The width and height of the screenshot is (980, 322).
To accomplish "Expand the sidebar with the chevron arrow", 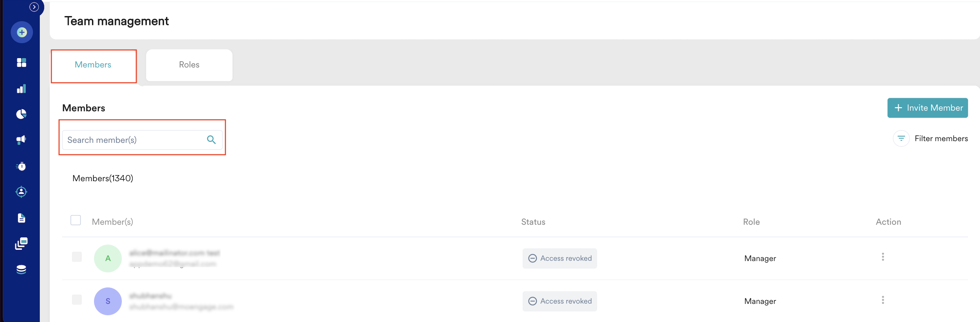I will [34, 7].
